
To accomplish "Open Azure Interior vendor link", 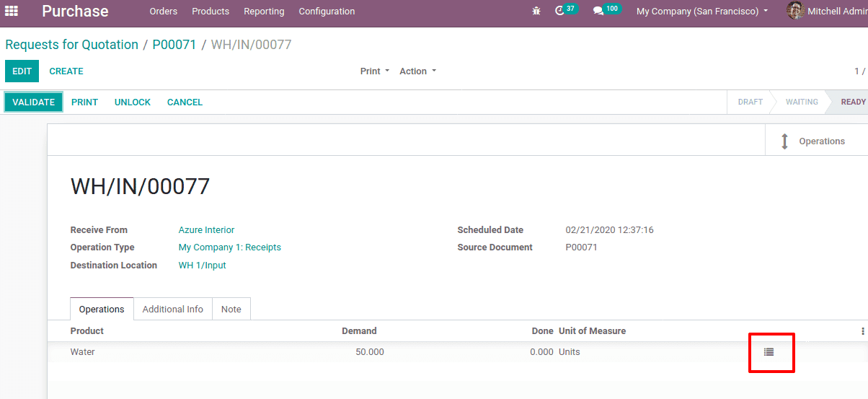I will point(206,230).
